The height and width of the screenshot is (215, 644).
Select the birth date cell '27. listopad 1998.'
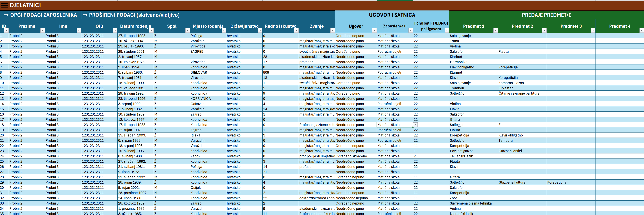point(135,36)
